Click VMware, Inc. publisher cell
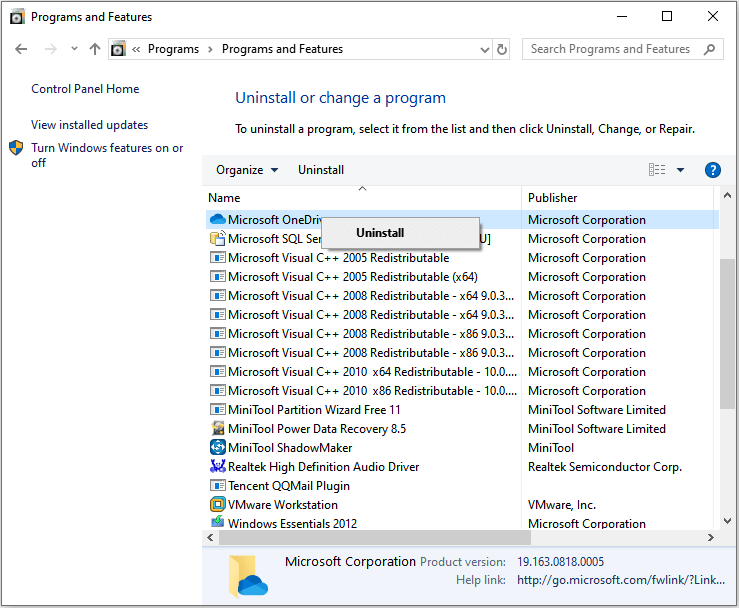739x608 pixels. pos(562,504)
